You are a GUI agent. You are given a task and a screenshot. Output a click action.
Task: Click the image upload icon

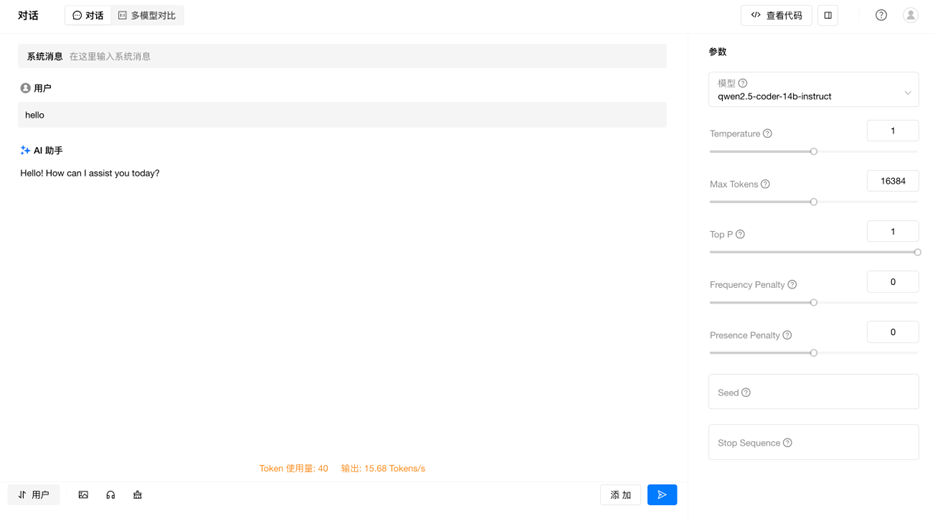pyautogui.click(x=83, y=495)
